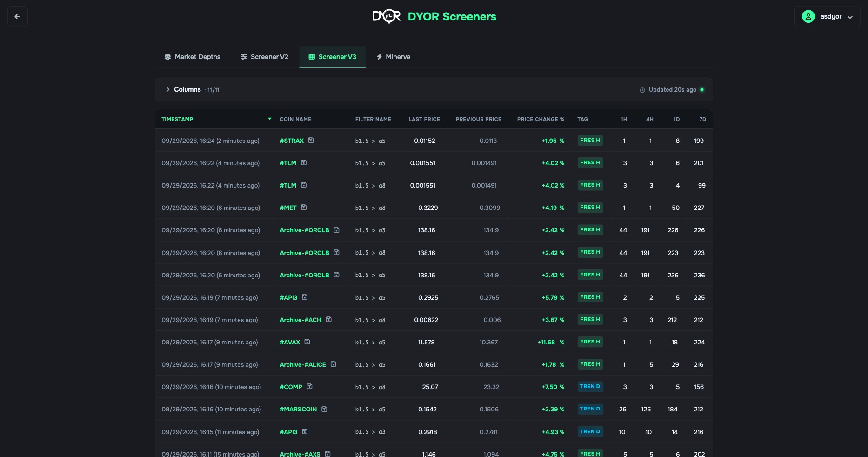Open the Screener V2 tab
Viewport: 868px width, 457px height.
point(264,57)
